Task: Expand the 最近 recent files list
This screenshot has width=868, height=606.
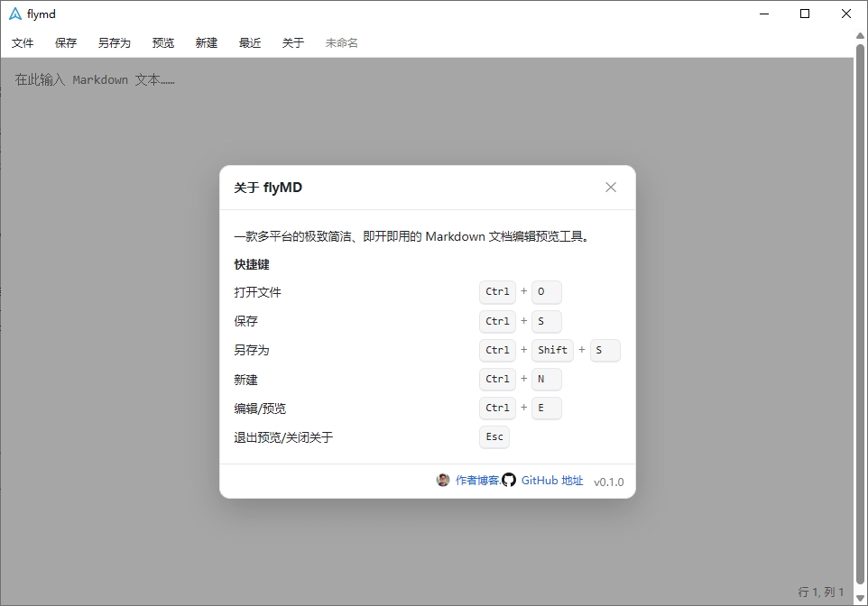Action: click(x=250, y=42)
